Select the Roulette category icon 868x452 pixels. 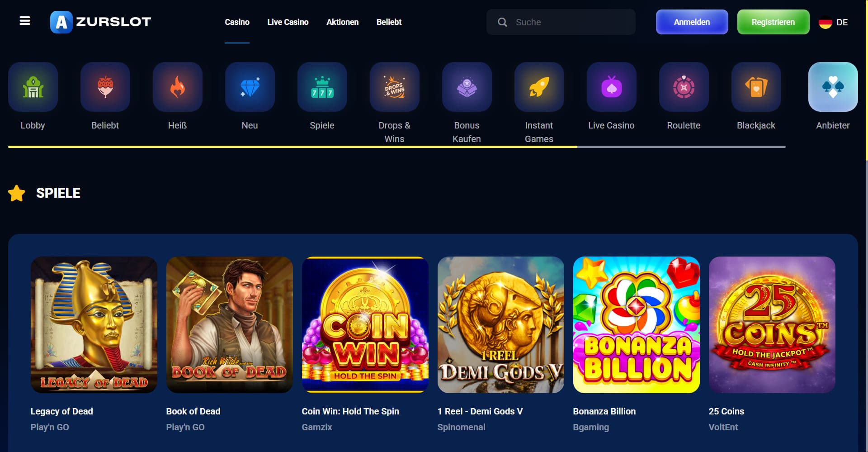click(684, 87)
